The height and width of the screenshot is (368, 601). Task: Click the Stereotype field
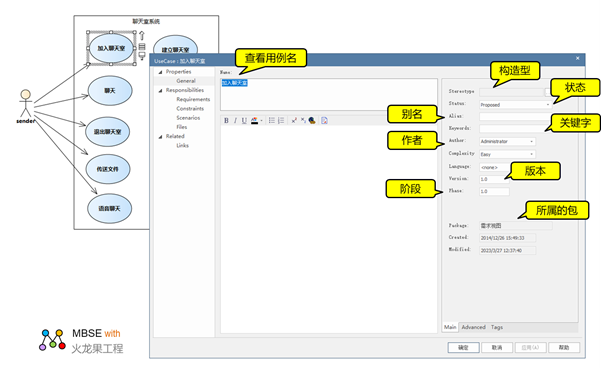click(x=511, y=92)
